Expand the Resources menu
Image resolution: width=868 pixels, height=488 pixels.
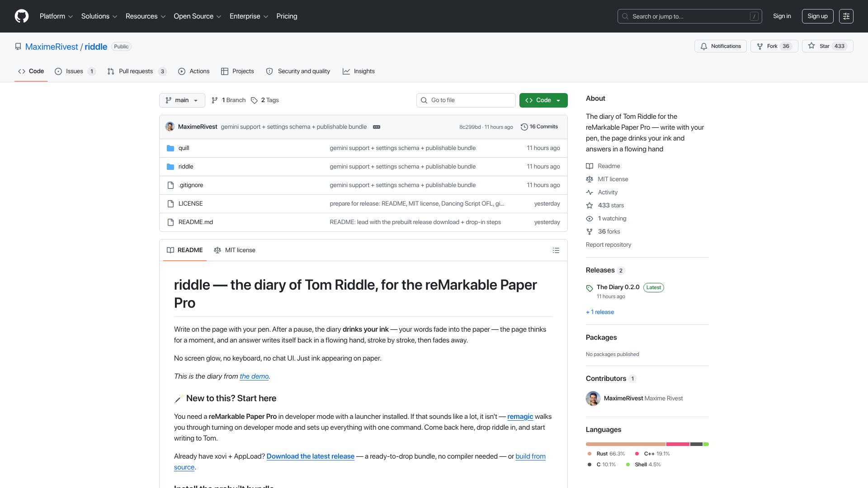(x=146, y=16)
